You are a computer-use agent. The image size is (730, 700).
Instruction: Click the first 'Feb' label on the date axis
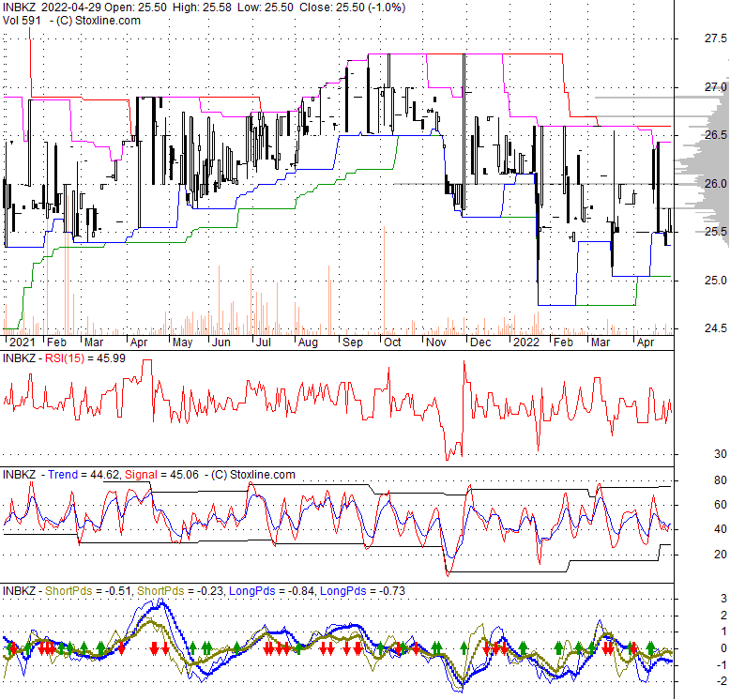pos(57,342)
